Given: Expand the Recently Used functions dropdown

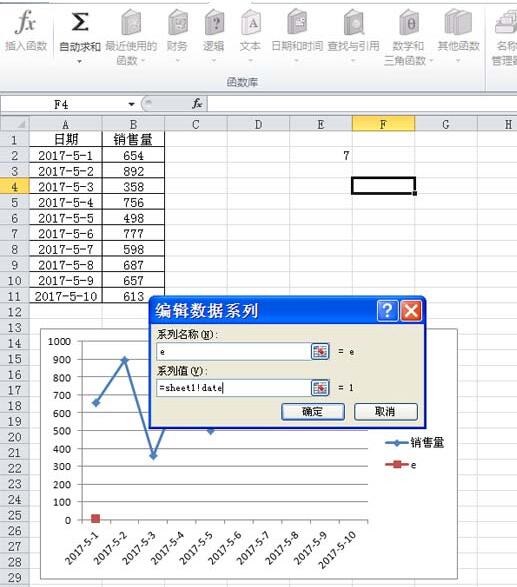Looking at the screenshot, I should pyautogui.click(x=143, y=61).
